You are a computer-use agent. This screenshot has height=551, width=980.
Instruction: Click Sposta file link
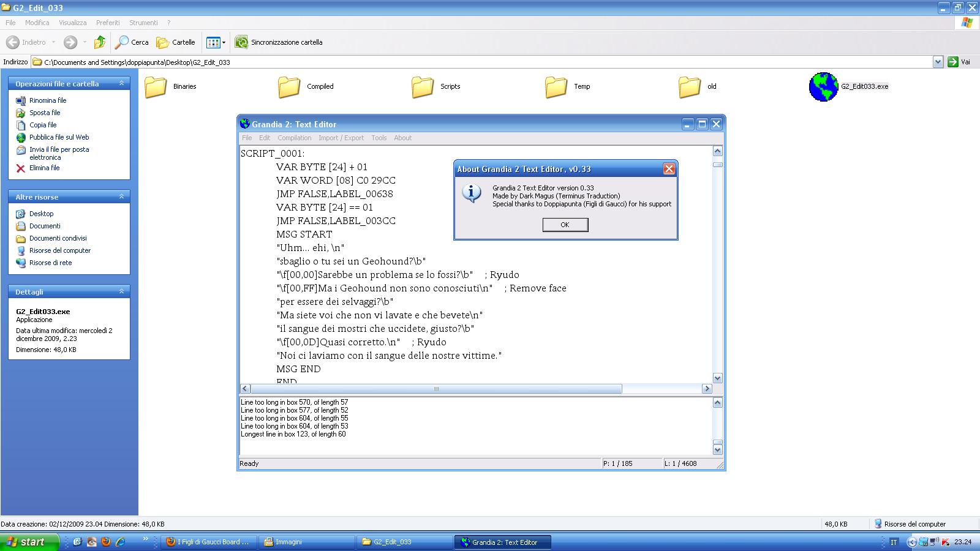[x=45, y=113]
